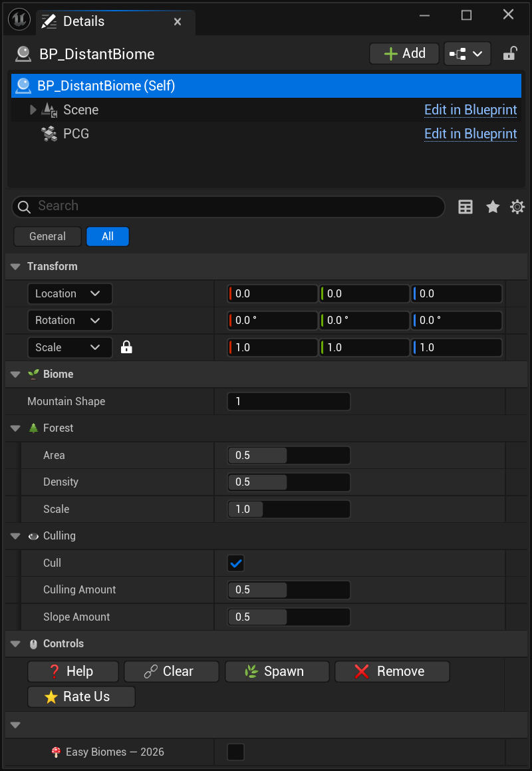Close the Details tab
This screenshot has width=532, height=771.
178,22
